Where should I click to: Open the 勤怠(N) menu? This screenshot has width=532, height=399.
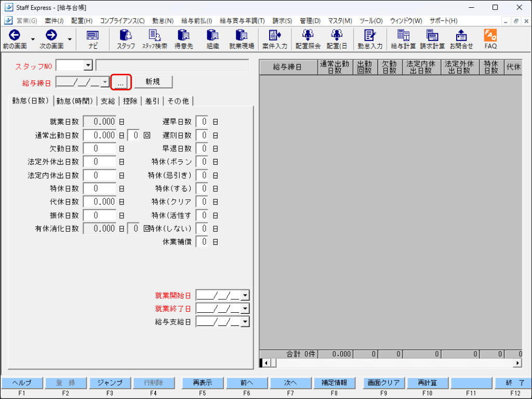(163, 21)
